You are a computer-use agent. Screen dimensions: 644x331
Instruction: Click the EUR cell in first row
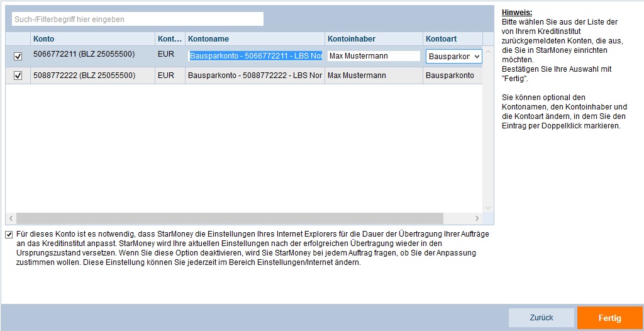pyautogui.click(x=170, y=57)
